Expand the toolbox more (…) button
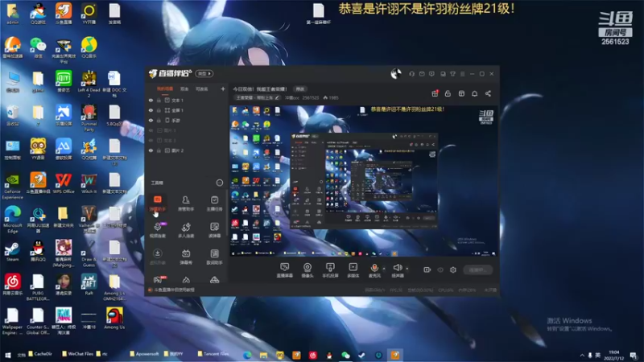 (x=219, y=183)
